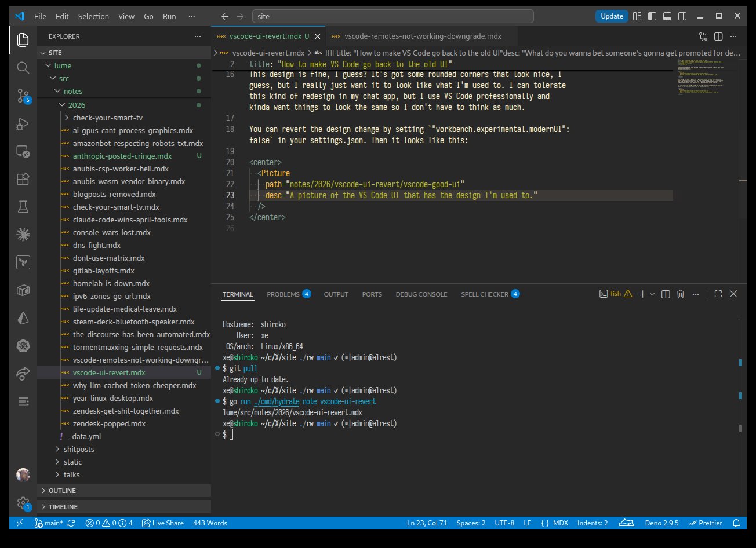
Task: Open the remote window indicator in status bar
Action: pyautogui.click(x=19, y=523)
